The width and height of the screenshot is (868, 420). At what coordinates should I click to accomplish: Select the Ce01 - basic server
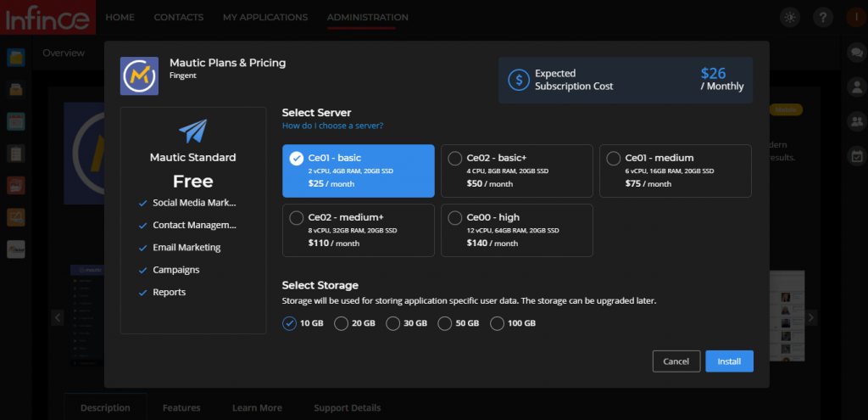click(x=359, y=171)
